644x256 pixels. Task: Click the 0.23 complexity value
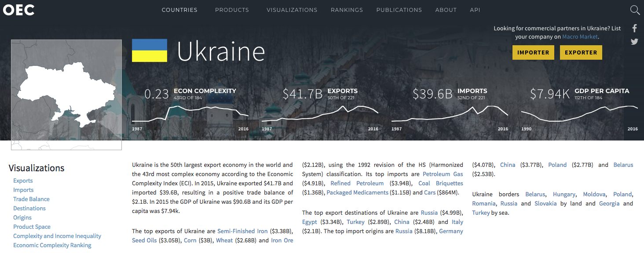tap(157, 94)
